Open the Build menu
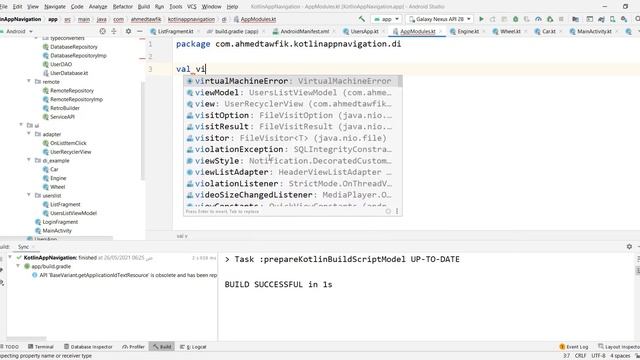This screenshot has width=640, height=360. click(x=144, y=7)
